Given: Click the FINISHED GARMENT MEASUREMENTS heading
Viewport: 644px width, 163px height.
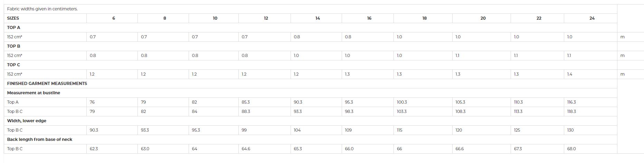Looking at the screenshot, I should 47,84.
